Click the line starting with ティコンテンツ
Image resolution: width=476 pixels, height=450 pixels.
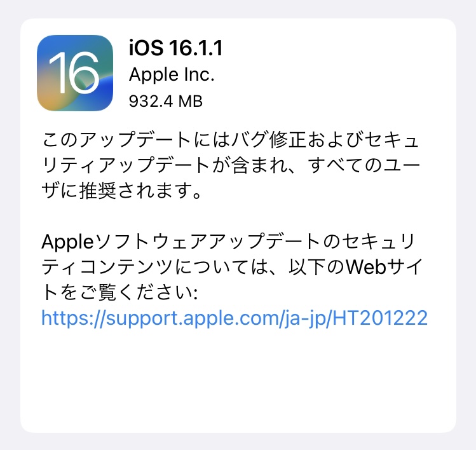point(232,268)
